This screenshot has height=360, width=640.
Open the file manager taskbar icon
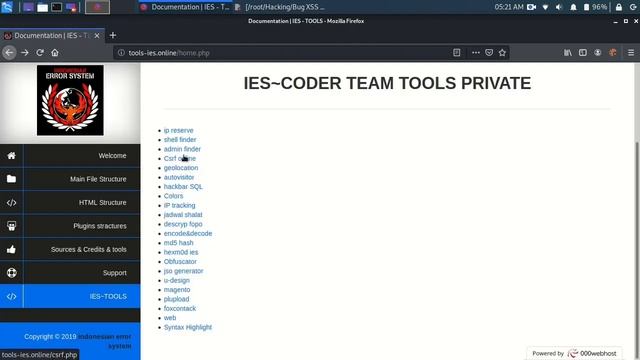point(42,7)
